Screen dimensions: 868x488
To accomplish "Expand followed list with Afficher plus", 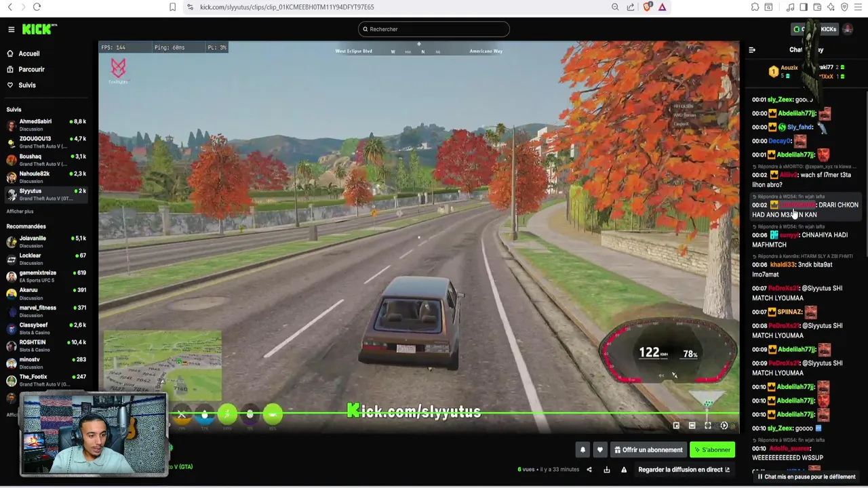I will [20, 211].
